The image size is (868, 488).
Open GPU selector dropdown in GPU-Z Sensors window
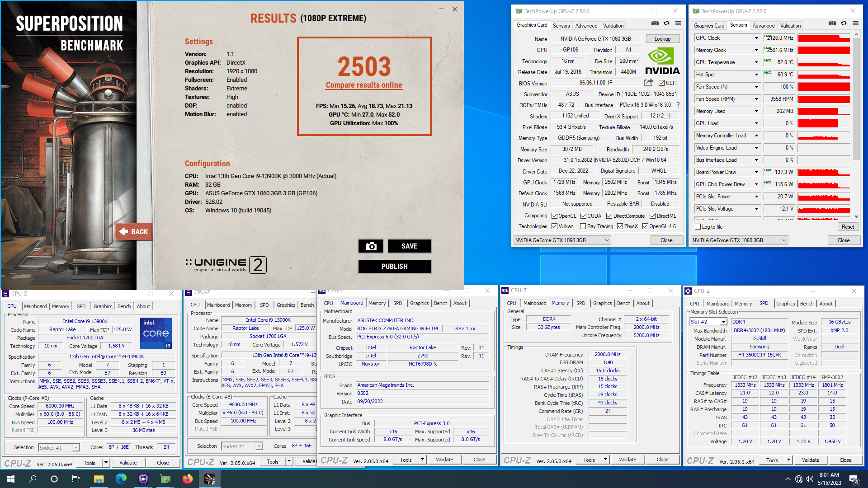pyautogui.click(x=740, y=240)
